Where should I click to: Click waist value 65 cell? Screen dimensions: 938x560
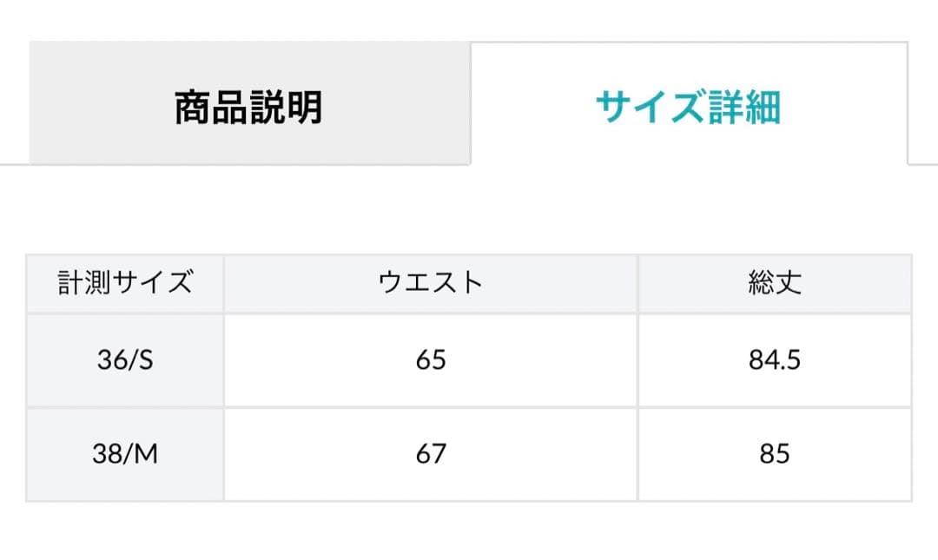[x=431, y=360]
